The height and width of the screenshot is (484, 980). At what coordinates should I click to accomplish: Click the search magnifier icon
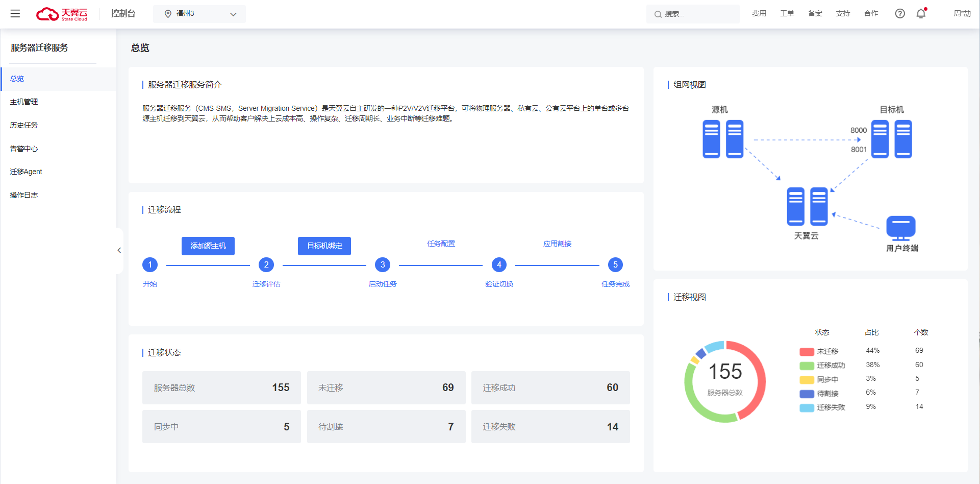(x=658, y=14)
